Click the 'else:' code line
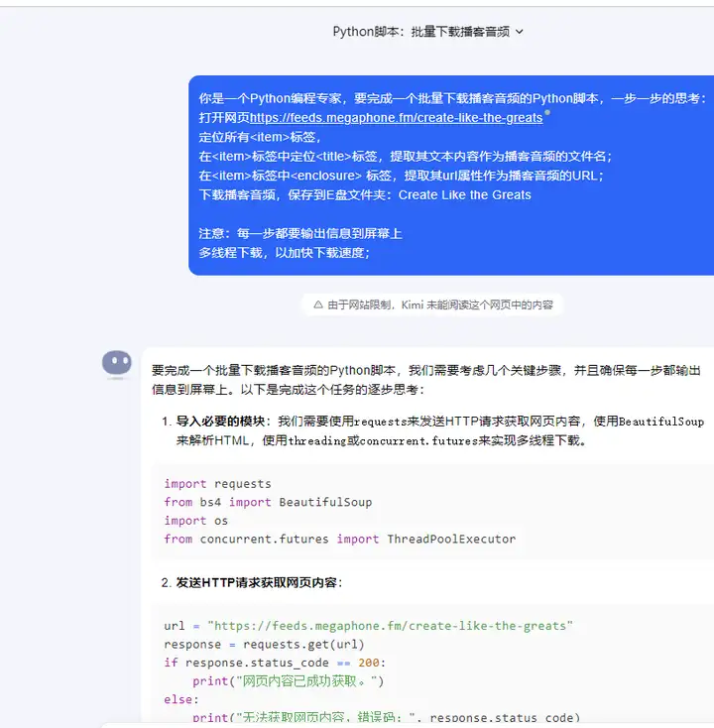This screenshot has width=714, height=728. click(x=181, y=699)
